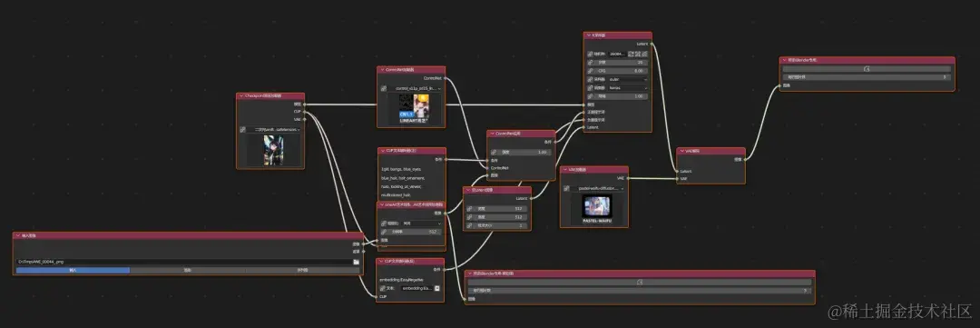The height and width of the screenshot is (328, 980).
Task: Open KSampler euler sampler dropdown
Action: (628, 79)
